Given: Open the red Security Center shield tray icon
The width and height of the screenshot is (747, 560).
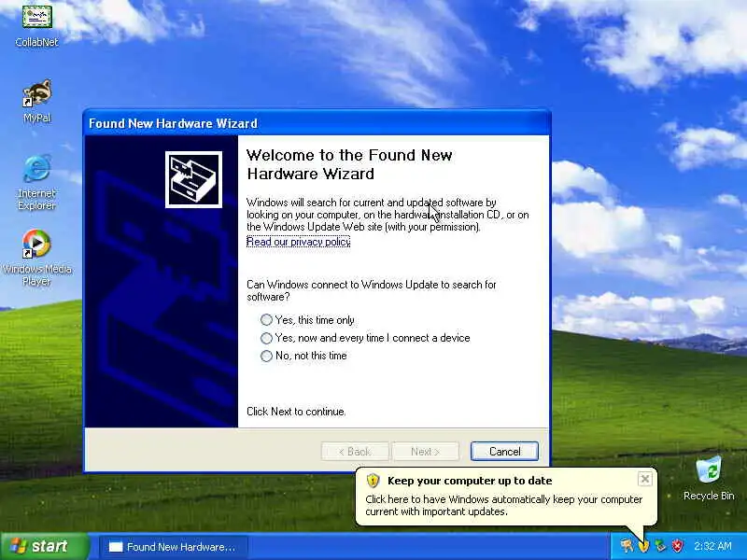Looking at the screenshot, I should point(677,546).
